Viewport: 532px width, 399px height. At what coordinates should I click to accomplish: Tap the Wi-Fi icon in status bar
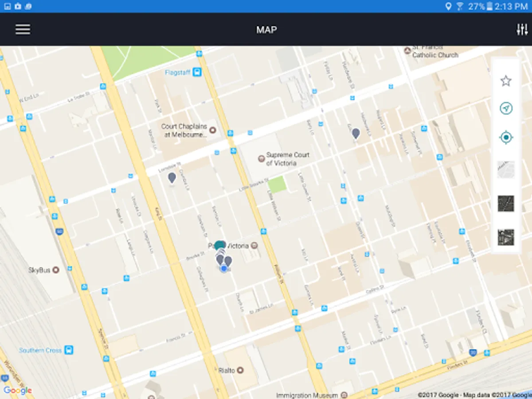[460, 6]
